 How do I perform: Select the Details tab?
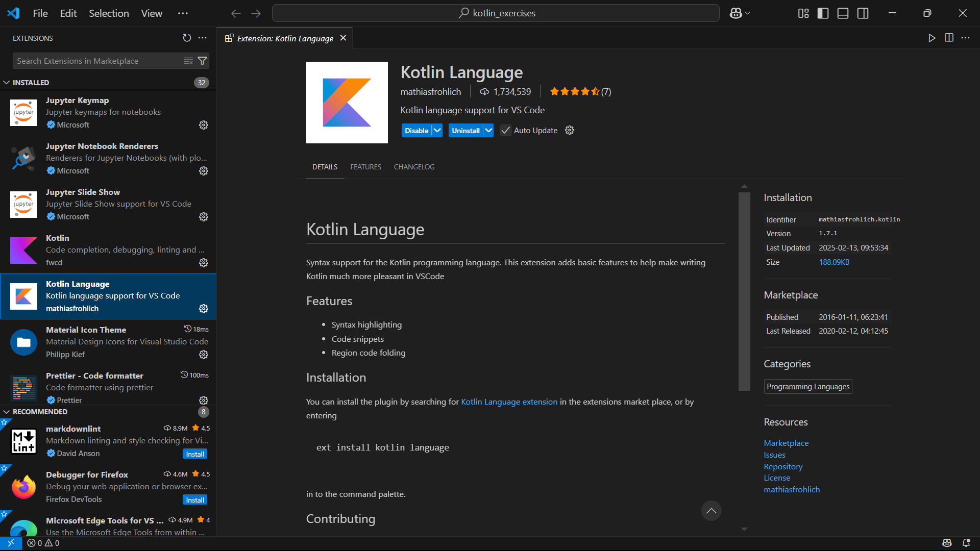pyautogui.click(x=325, y=167)
